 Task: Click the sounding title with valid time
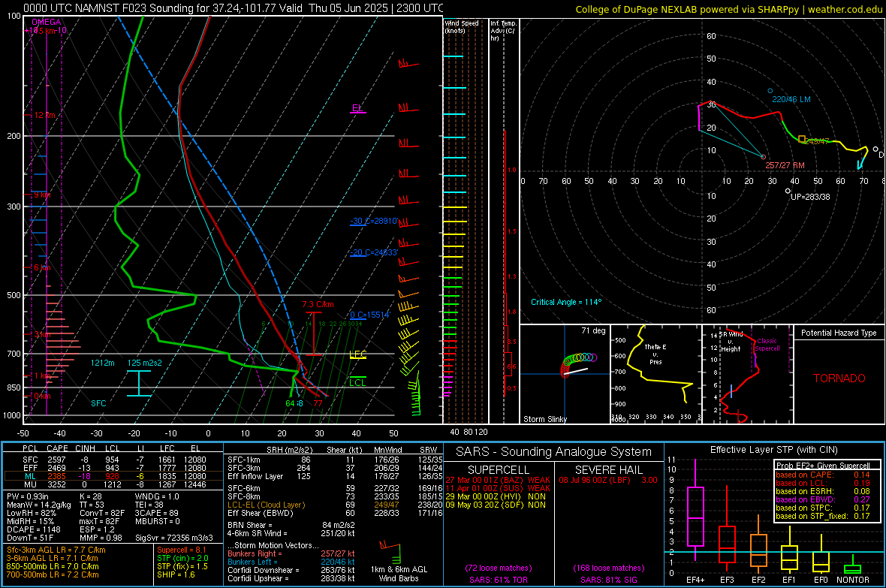pyautogui.click(x=234, y=8)
